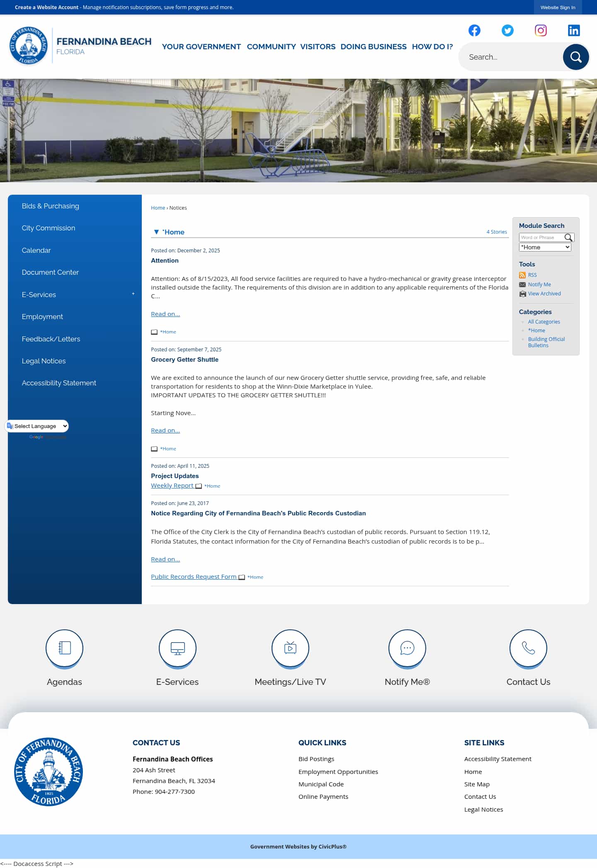The width and height of the screenshot is (597, 868).
Task: Open the Doing Business menu
Action: [374, 47]
